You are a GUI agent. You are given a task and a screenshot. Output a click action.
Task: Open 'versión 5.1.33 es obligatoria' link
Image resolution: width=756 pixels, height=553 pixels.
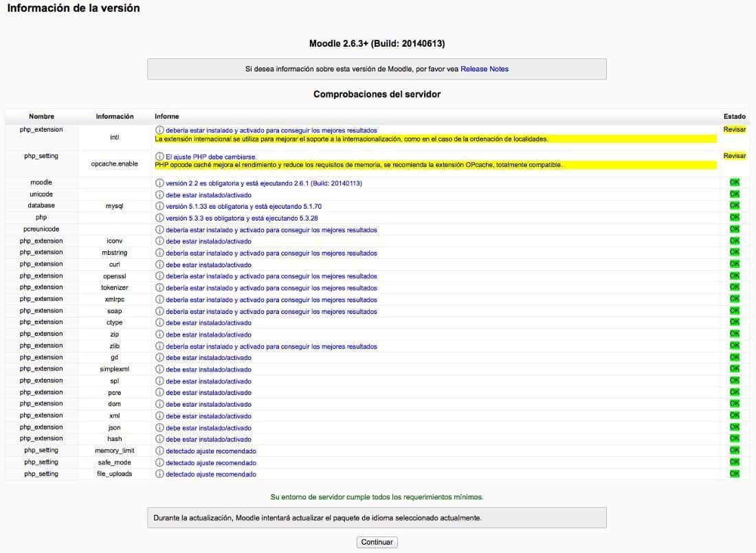(x=243, y=207)
